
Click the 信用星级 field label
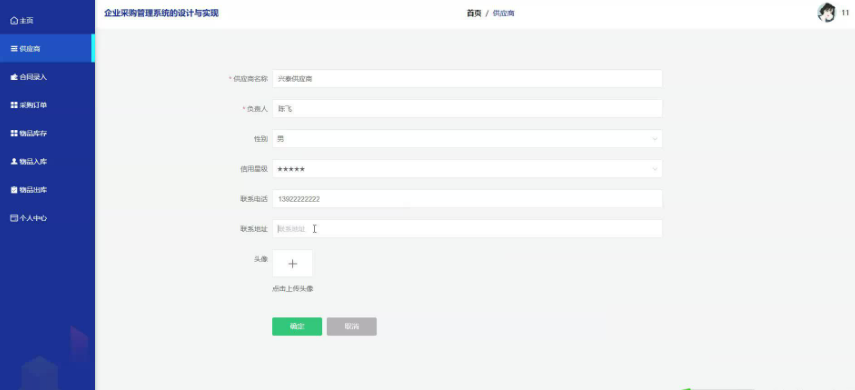pos(254,169)
